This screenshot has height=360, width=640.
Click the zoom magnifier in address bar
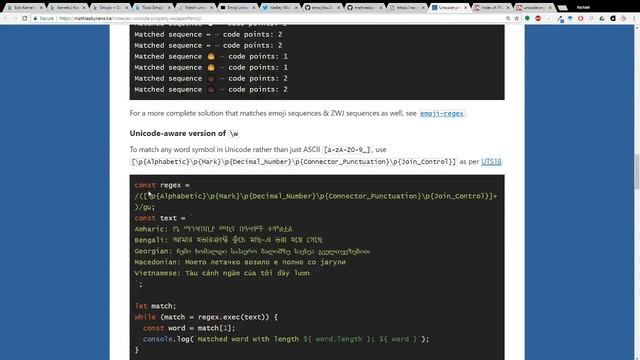[508, 18]
